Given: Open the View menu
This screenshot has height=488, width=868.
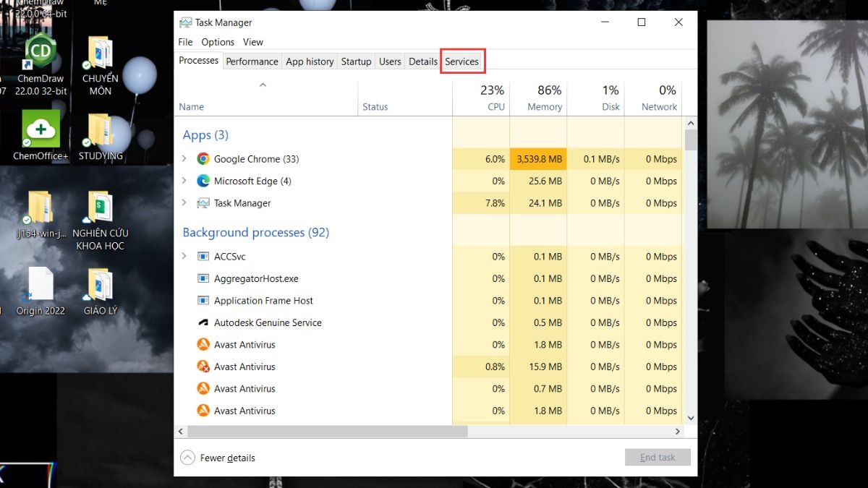Looking at the screenshot, I should coord(253,42).
